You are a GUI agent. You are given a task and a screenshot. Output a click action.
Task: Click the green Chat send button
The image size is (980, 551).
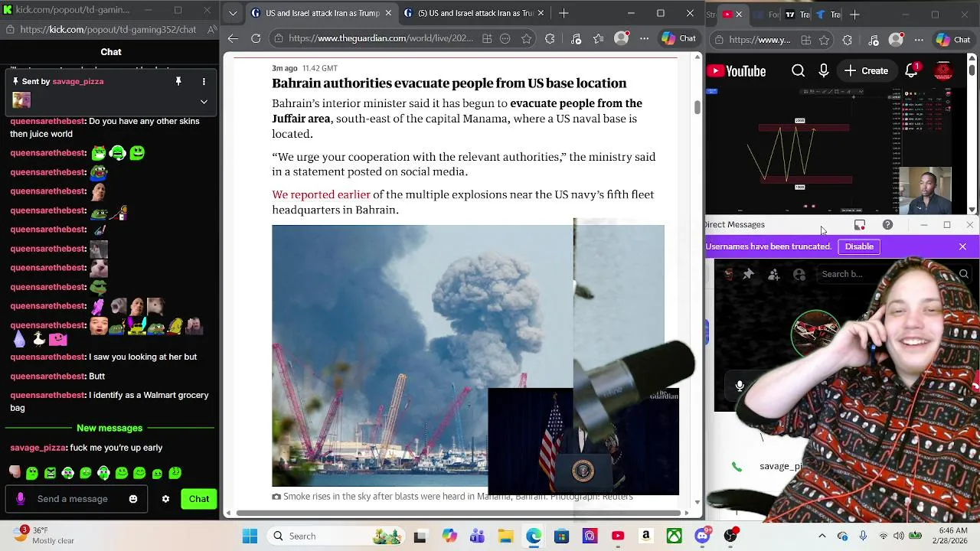199,499
